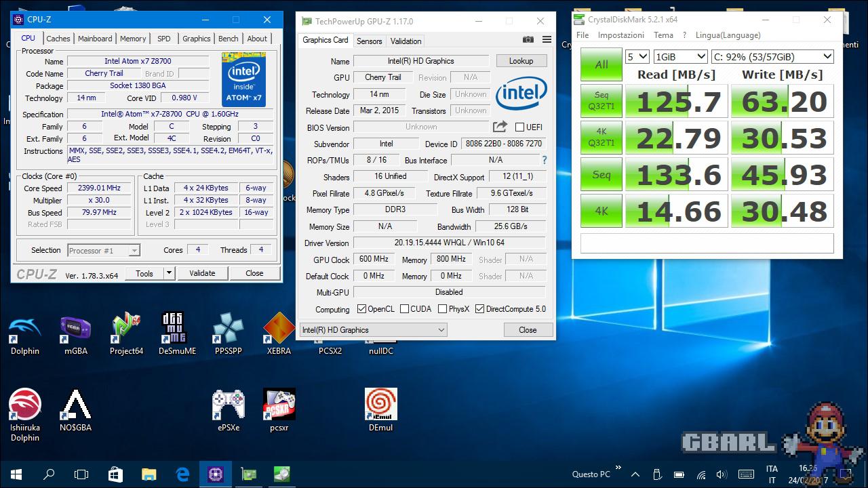This screenshot has width=868, height=488.
Task: Start the 4K Q32T1 benchmark
Action: pos(601,138)
